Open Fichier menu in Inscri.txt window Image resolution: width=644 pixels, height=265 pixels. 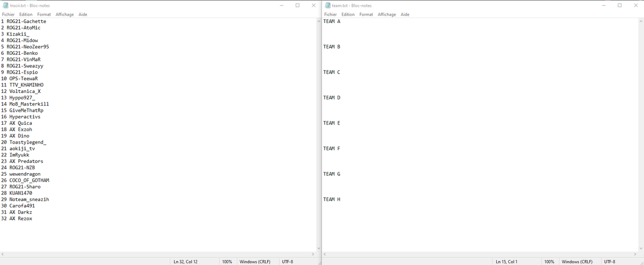[x=9, y=15]
